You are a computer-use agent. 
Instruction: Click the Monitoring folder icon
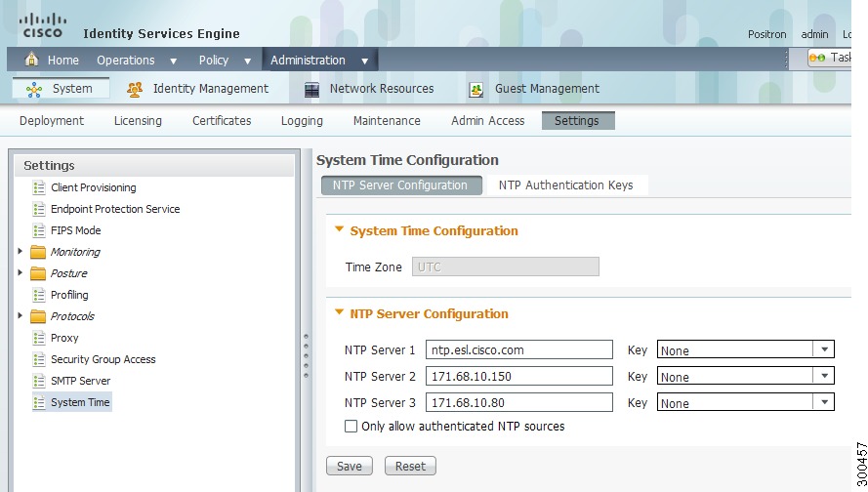coord(38,252)
